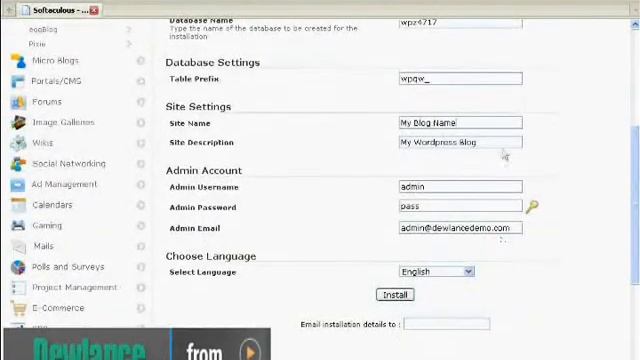The width and height of the screenshot is (640, 360).
Task: Click the Database Name field
Action: point(460,23)
